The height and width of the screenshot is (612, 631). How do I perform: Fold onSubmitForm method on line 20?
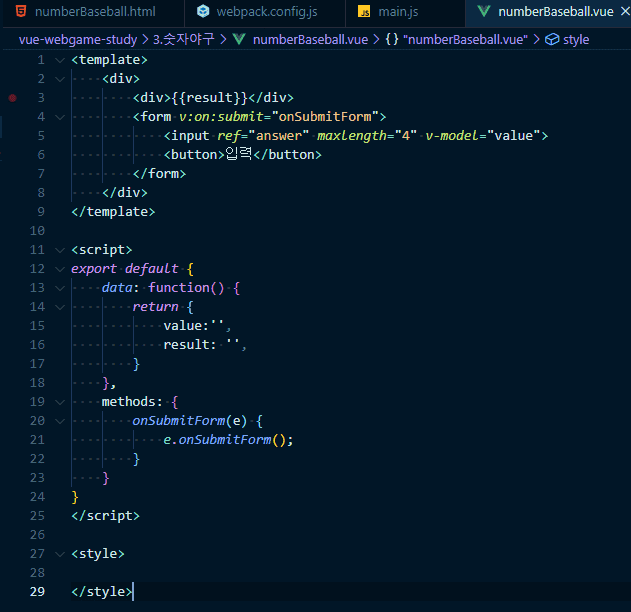pyautogui.click(x=60, y=421)
